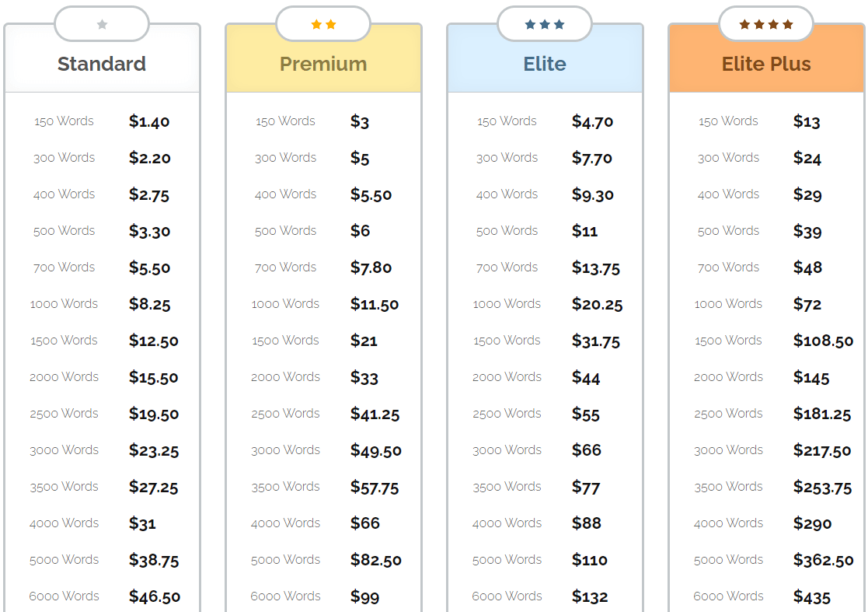
Task: Click the four brown stars badge above Elite Plus
Action: tap(766, 24)
